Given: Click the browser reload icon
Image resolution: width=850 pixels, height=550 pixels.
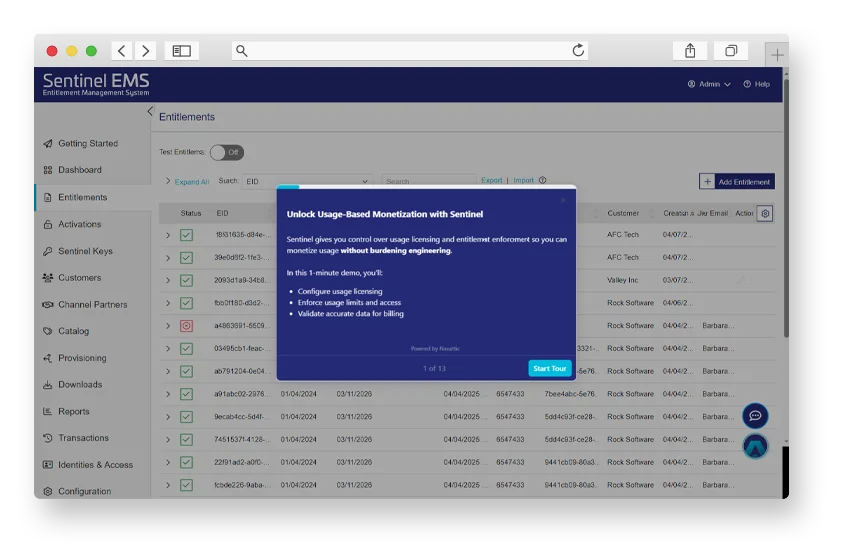Looking at the screenshot, I should point(578,50).
